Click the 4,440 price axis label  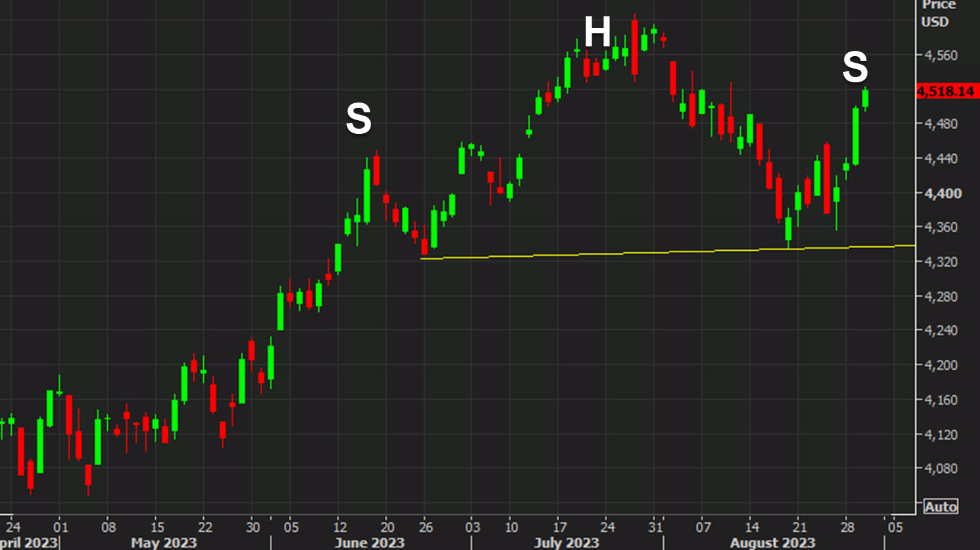pos(941,158)
